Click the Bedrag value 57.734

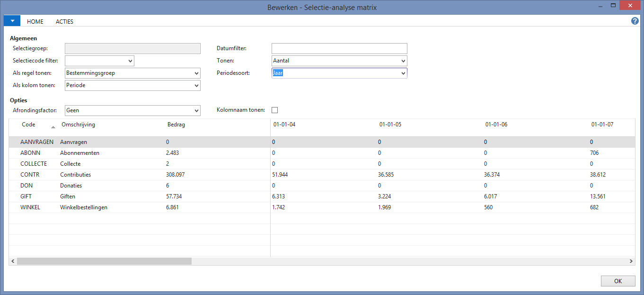[174, 197]
